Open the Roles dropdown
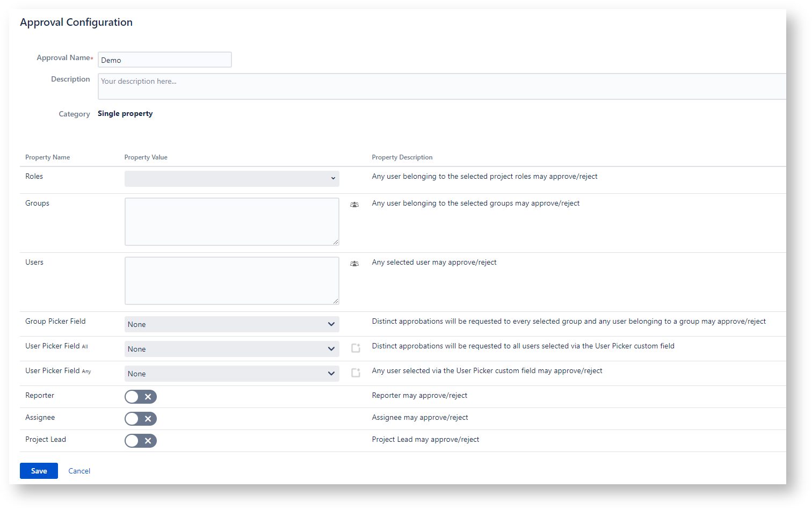Viewport: 812px width, 510px height. [x=231, y=179]
